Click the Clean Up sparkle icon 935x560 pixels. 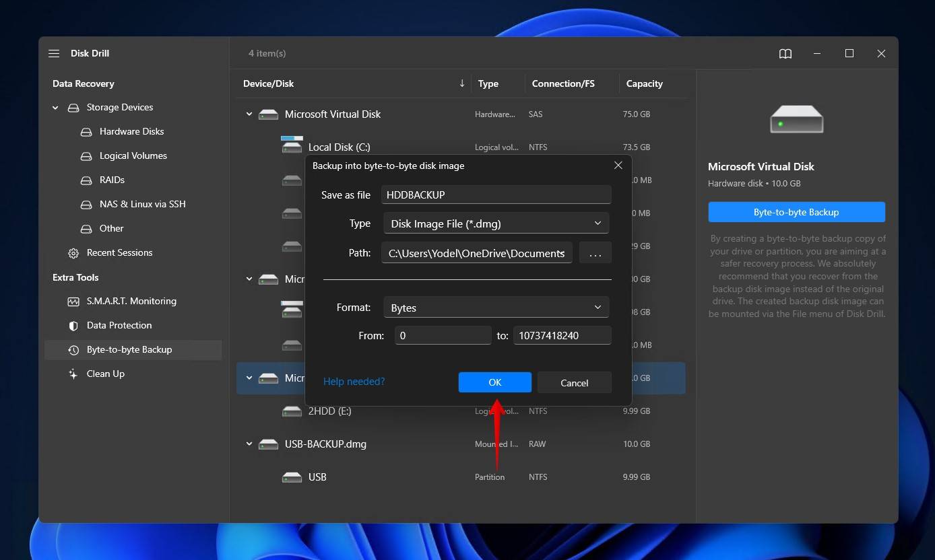click(x=73, y=374)
